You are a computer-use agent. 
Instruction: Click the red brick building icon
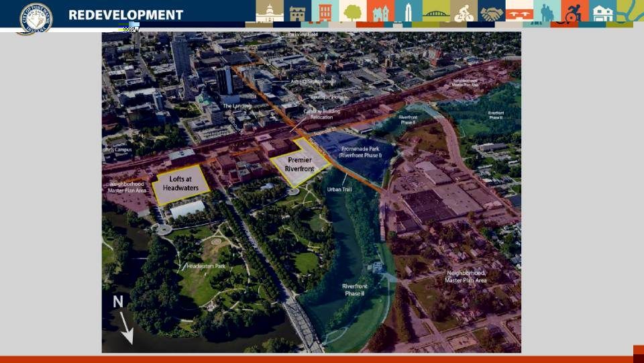[x=325, y=11]
